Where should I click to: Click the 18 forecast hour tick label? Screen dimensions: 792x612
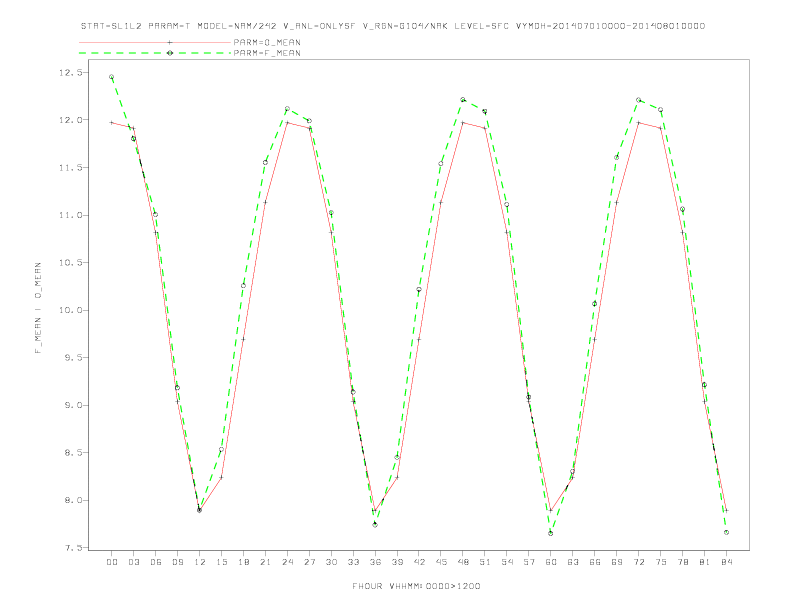[x=243, y=562]
